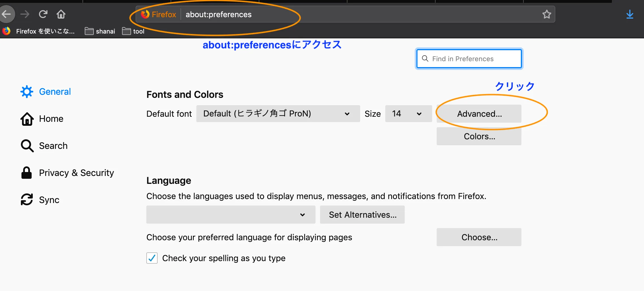Toggle Check your spelling as you type

(152, 258)
